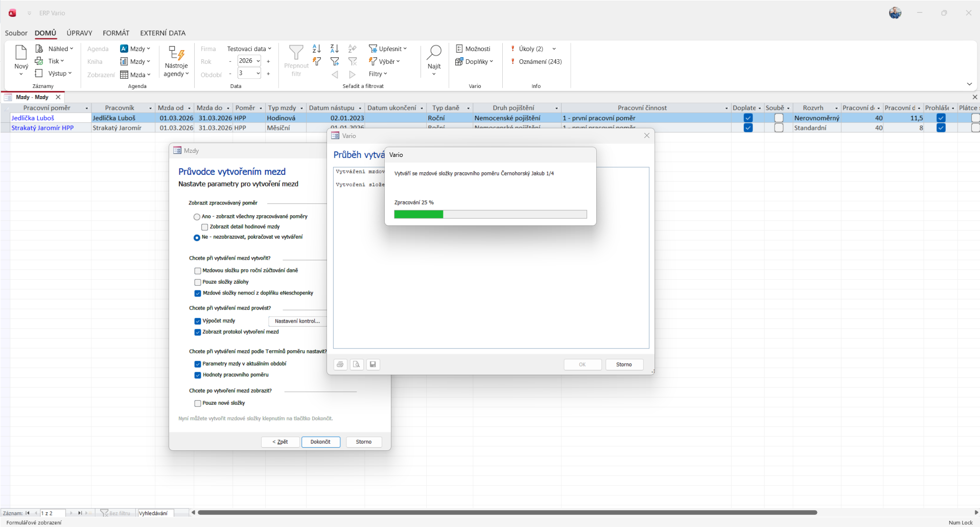Switch to the ÚPRAVY ribbon tab

click(x=79, y=33)
